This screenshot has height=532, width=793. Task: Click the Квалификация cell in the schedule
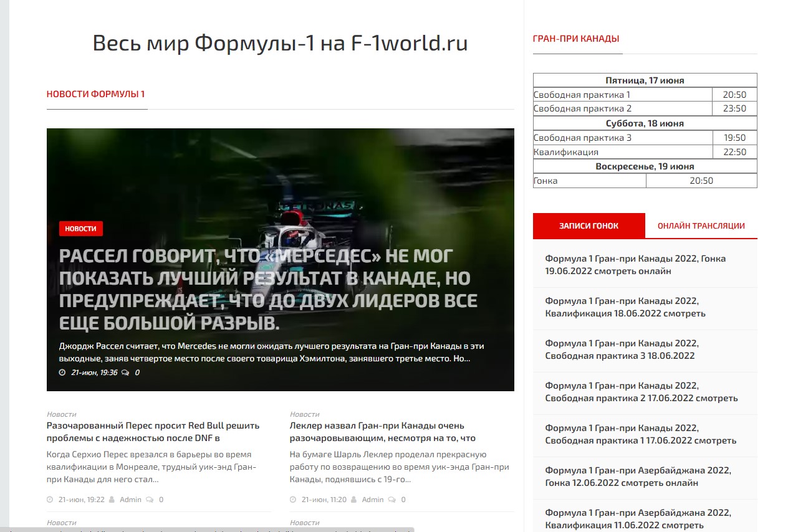(x=623, y=152)
